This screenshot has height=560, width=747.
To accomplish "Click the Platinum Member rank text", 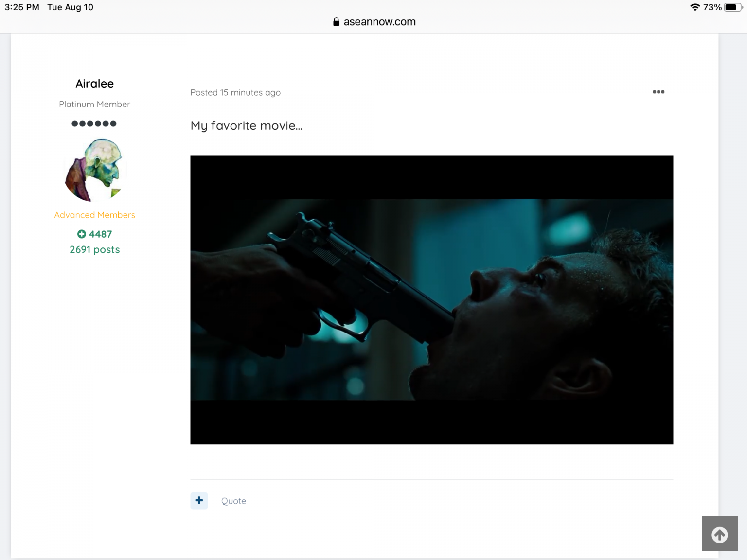I will [94, 104].
